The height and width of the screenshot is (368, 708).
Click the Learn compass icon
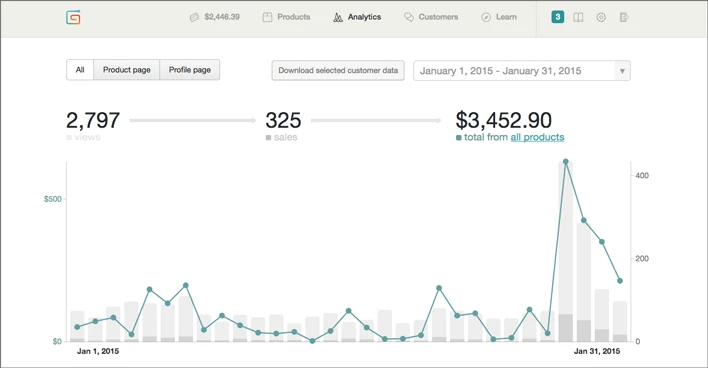tap(486, 17)
